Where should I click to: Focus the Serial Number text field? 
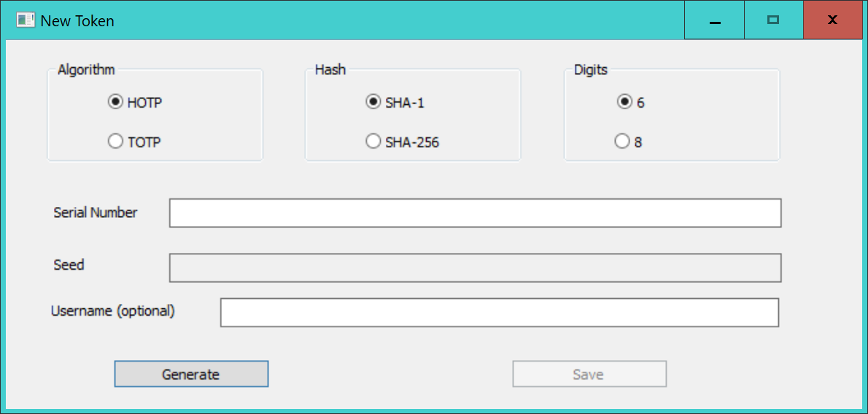point(475,213)
